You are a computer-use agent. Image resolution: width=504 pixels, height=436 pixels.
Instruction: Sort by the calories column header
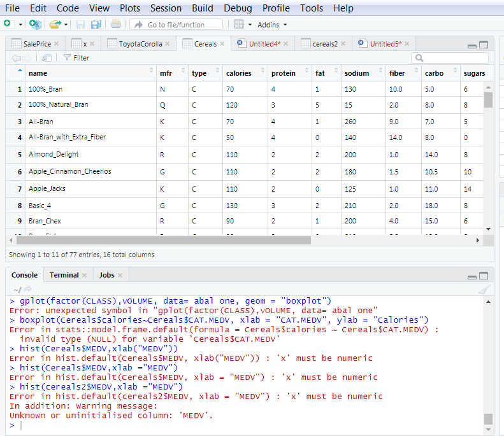(239, 73)
